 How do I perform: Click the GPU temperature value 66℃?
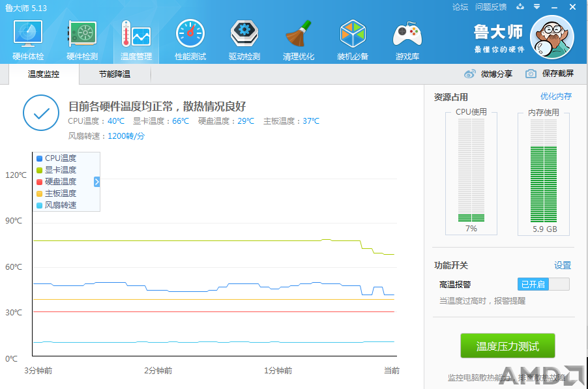[181, 121]
